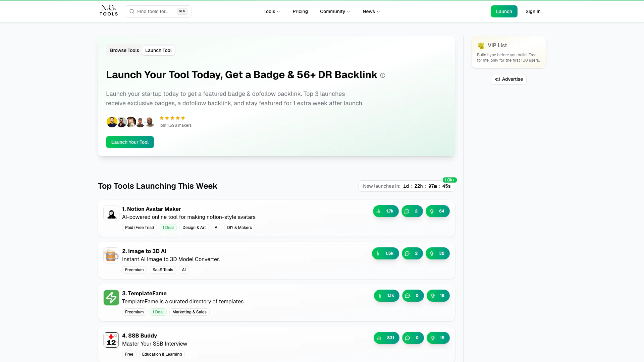Image resolution: width=644 pixels, height=362 pixels.
Task: Click the SSB Buddy calendar icon
Action: 111,340
